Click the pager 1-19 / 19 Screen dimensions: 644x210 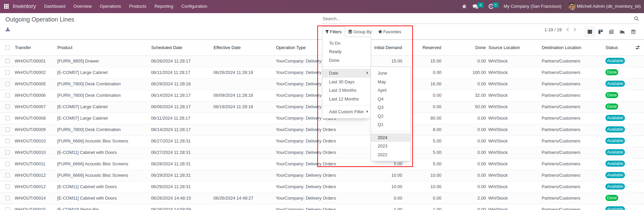point(553,30)
